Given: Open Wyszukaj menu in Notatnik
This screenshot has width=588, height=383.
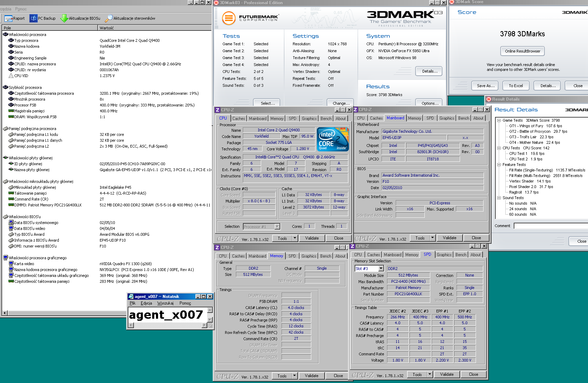Looking at the screenshot, I should [x=165, y=303].
